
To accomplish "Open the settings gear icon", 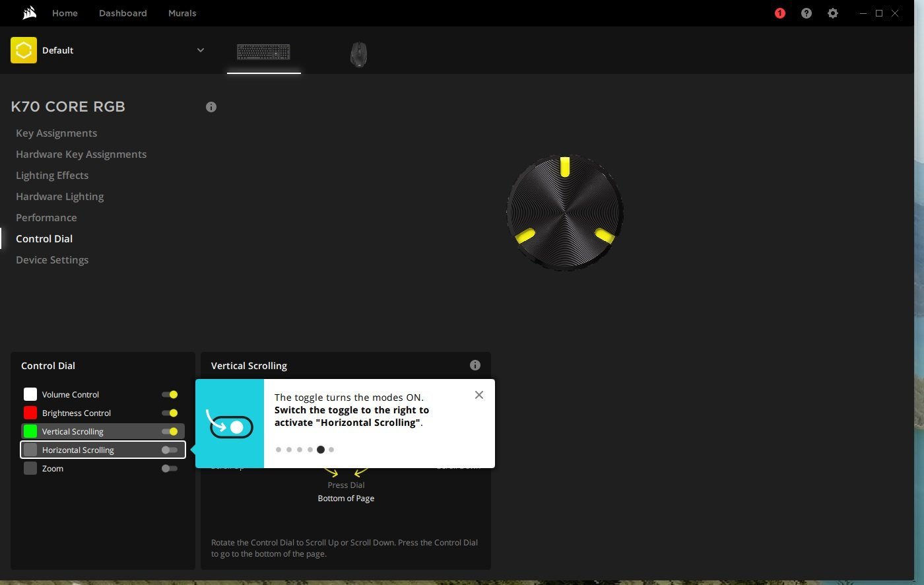I will (x=833, y=13).
